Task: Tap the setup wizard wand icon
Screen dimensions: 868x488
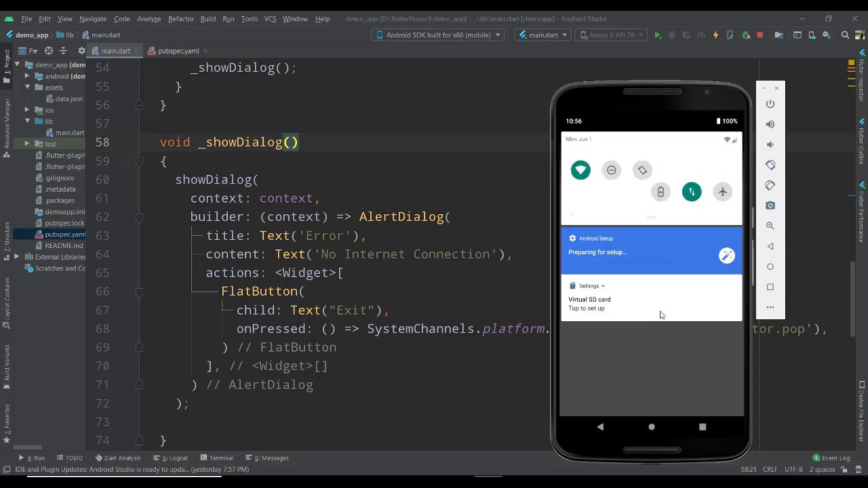Action: (726, 256)
